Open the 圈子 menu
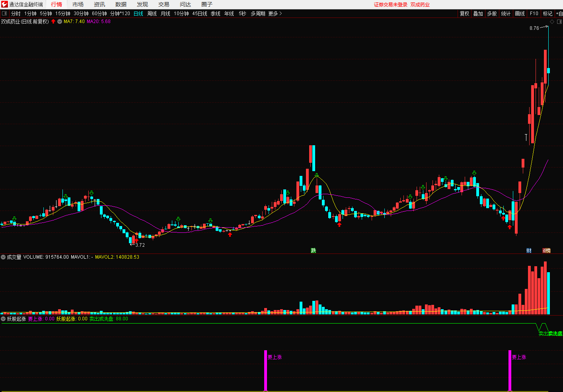The image size is (563, 392). [x=207, y=4]
